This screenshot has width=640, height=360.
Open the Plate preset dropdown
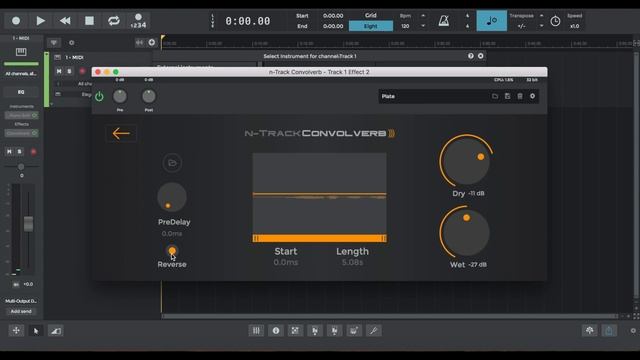click(433, 96)
